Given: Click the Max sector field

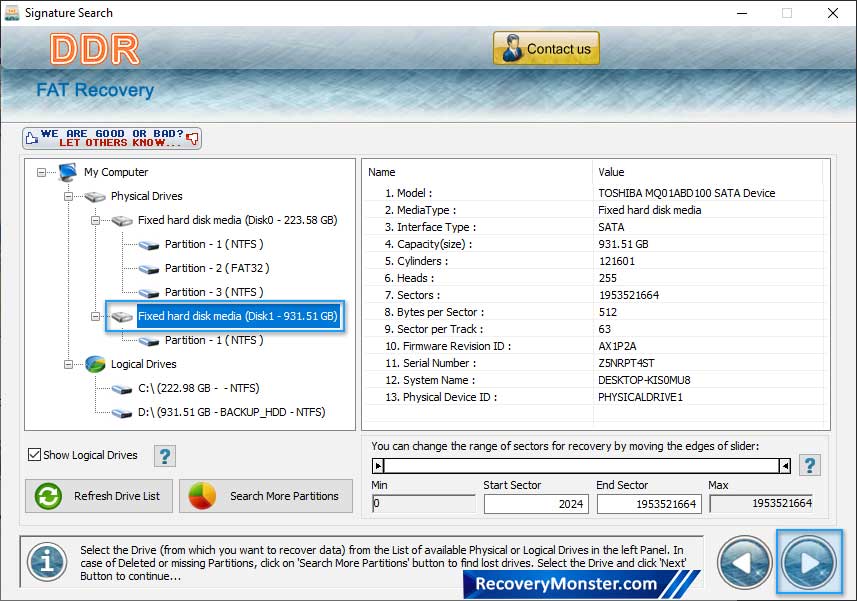Looking at the screenshot, I should (x=761, y=503).
